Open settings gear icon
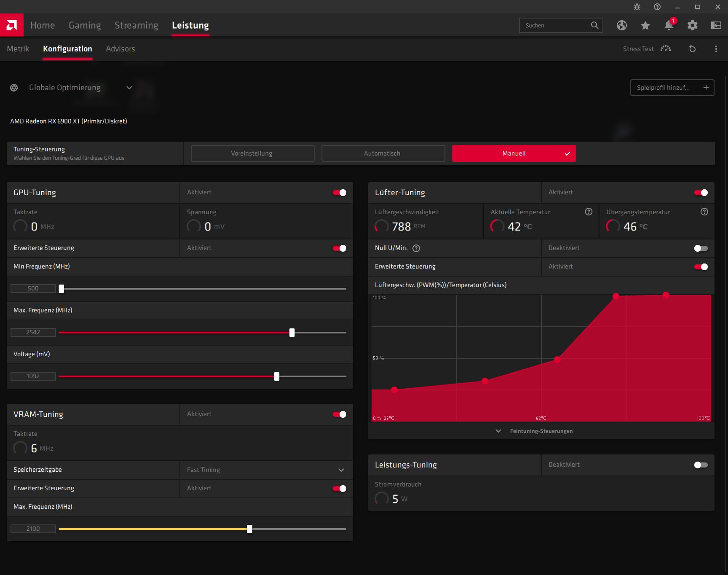The height and width of the screenshot is (575, 728). tap(693, 25)
